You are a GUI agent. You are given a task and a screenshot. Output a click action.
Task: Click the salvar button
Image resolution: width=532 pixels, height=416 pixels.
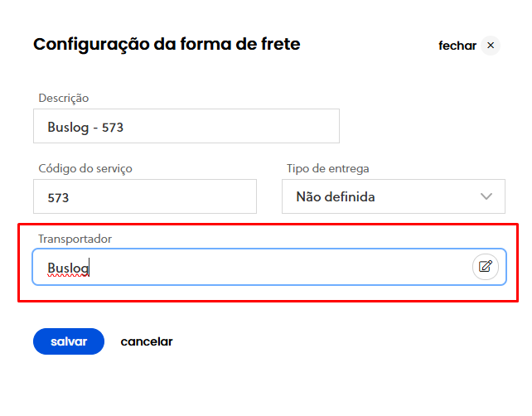[69, 341]
